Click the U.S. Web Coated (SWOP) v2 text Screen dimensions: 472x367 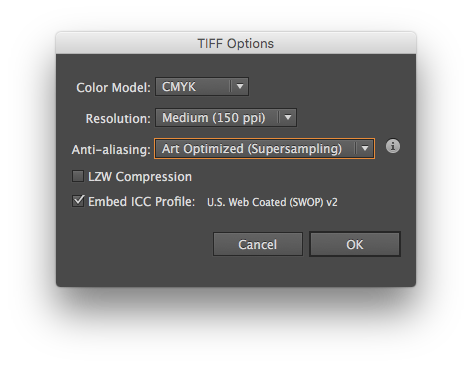(x=272, y=202)
